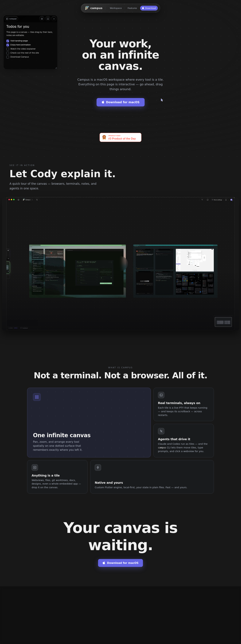This screenshot has width=241, height=644.
Task: Click the notepad tile label
Action: (x=11, y=19)
